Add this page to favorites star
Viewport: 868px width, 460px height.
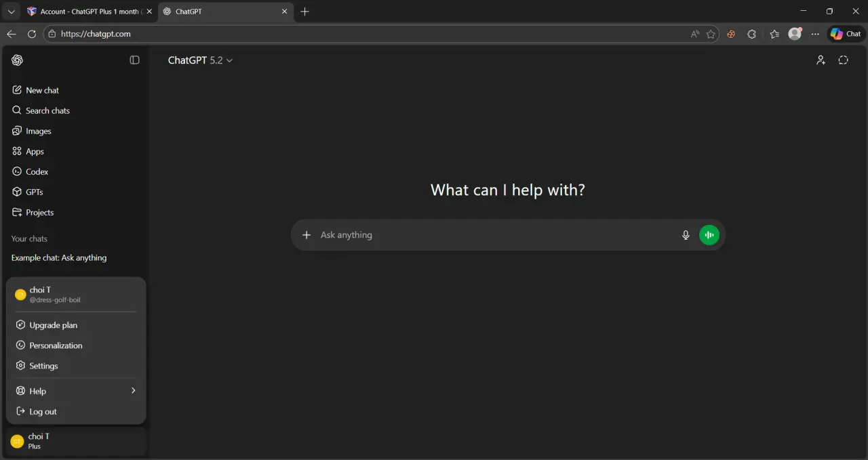click(711, 34)
